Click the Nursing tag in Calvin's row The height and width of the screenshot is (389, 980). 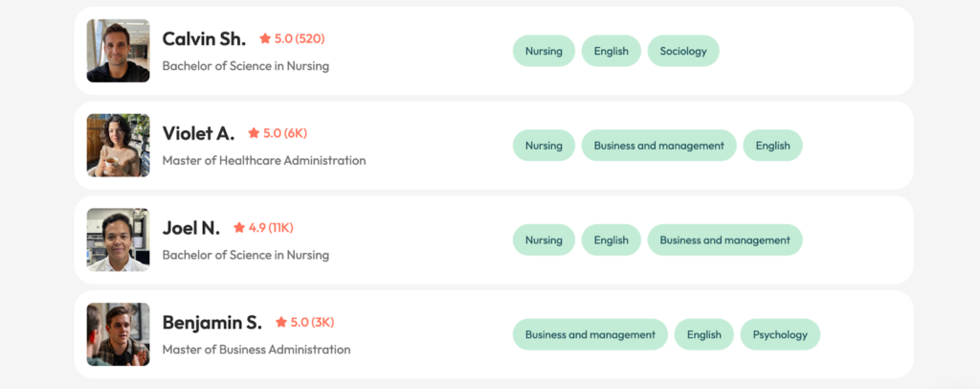(544, 51)
